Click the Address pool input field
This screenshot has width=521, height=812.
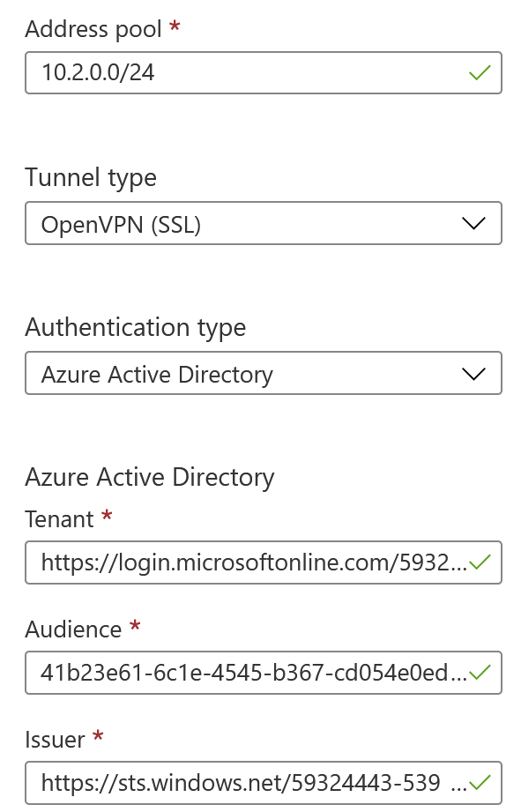[x=263, y=72]
